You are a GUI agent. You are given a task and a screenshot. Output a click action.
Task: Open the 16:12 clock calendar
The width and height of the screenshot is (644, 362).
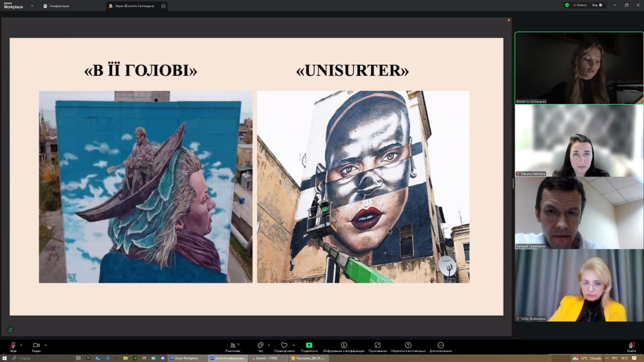(x=624, y=358)
